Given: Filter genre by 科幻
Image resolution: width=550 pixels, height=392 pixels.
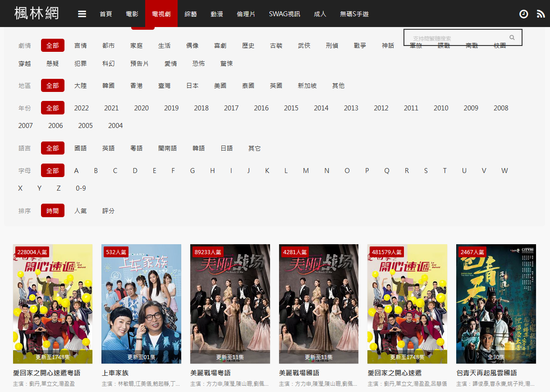Looking at the screenshot, I should (109, 64).
